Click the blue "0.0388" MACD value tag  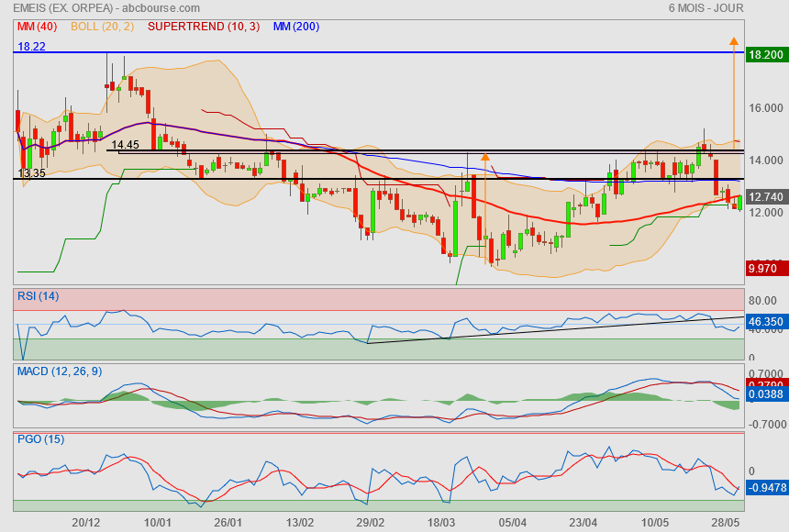pyautogui.click(x=766, y=394)
